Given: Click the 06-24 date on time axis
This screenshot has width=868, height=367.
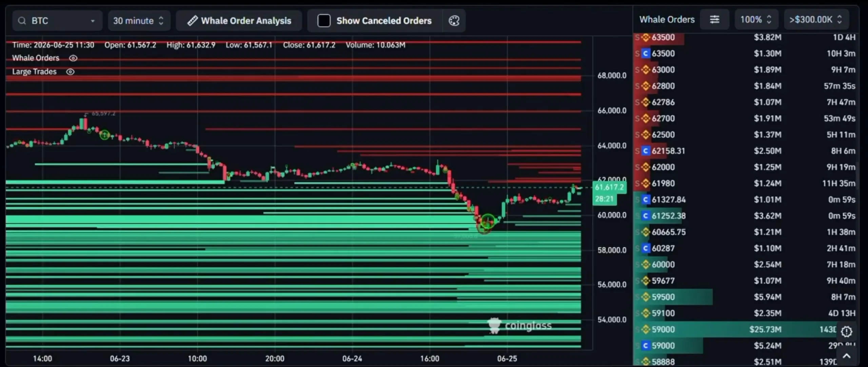Looking at the screenshot, I should 352,359.
